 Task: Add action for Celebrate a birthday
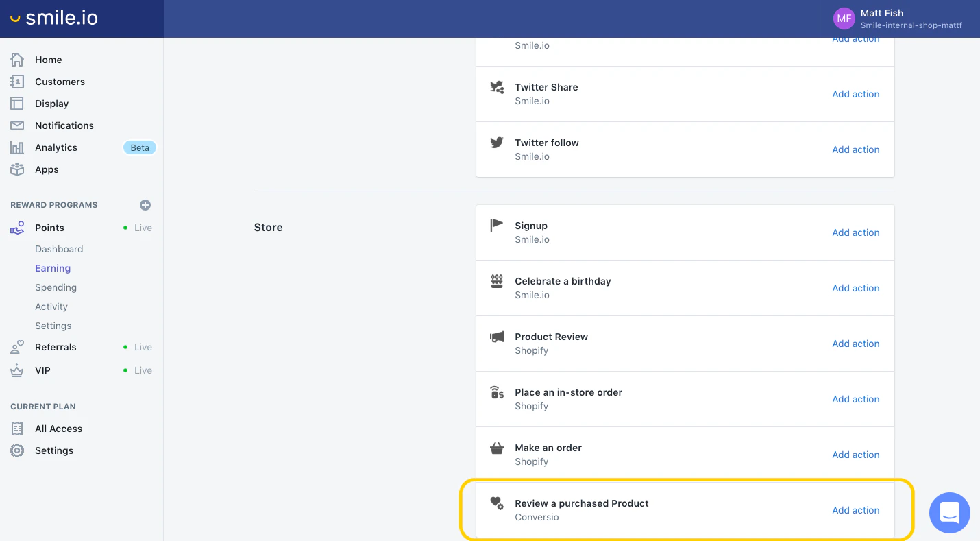(x=856, y=288)
